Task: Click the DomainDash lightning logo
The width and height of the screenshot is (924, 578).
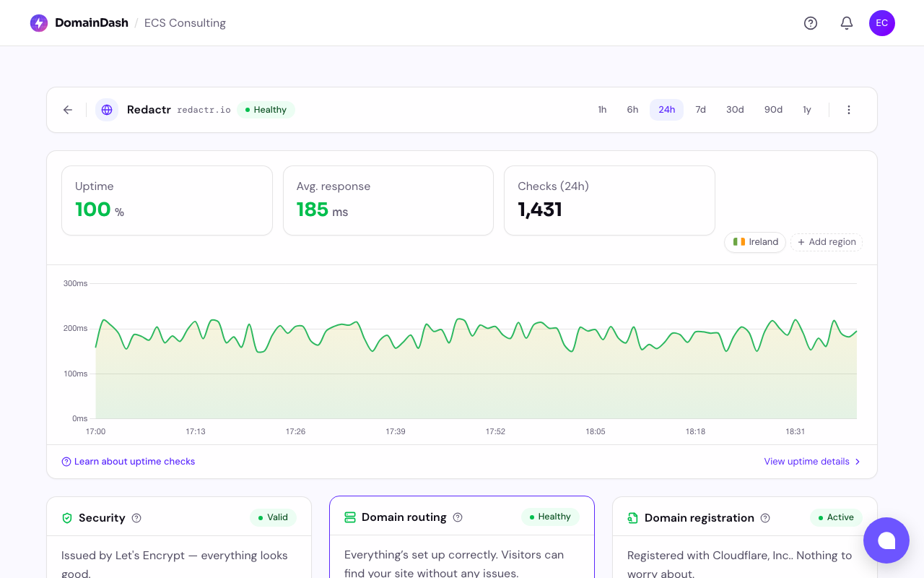Action: pyautogui.click(x=38, y=22)
